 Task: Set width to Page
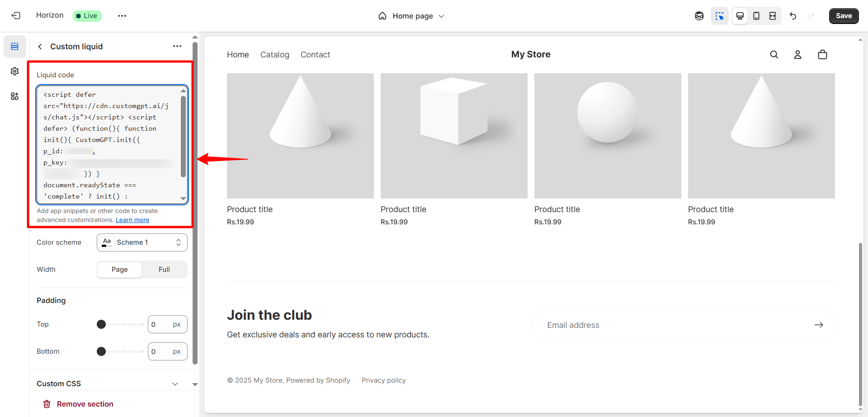pyautogui.click(x=120, y=270)
